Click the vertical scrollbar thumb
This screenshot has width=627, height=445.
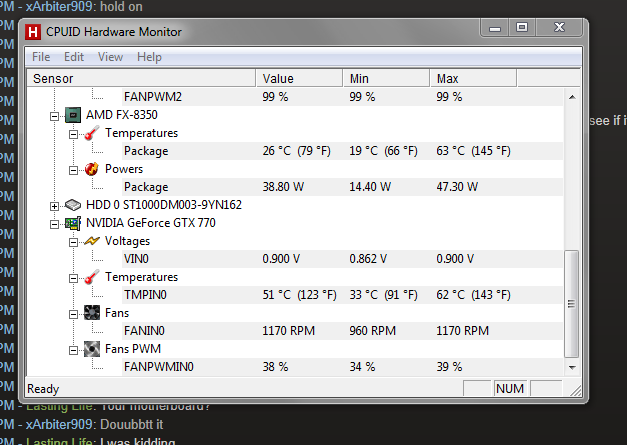coord(572,304)
